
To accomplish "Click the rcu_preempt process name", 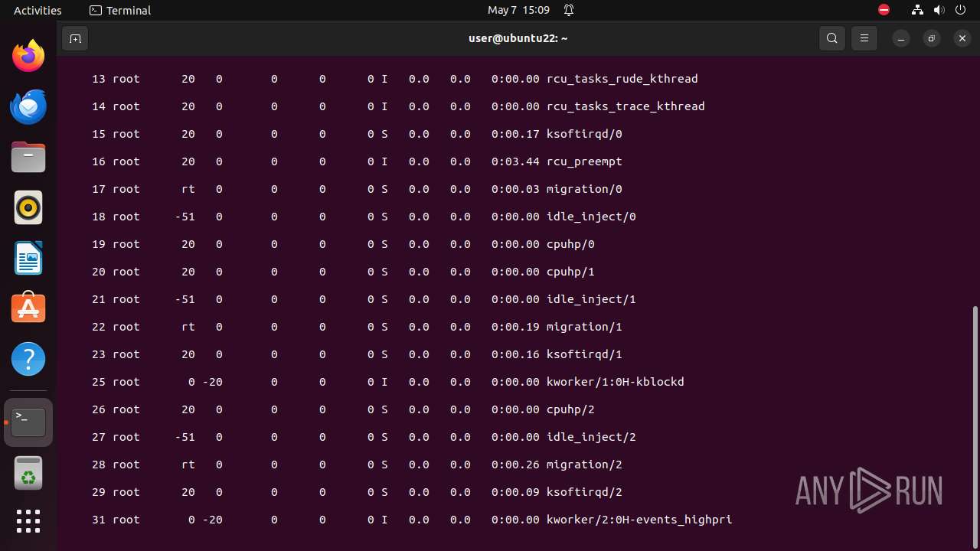I will (584, 161).
